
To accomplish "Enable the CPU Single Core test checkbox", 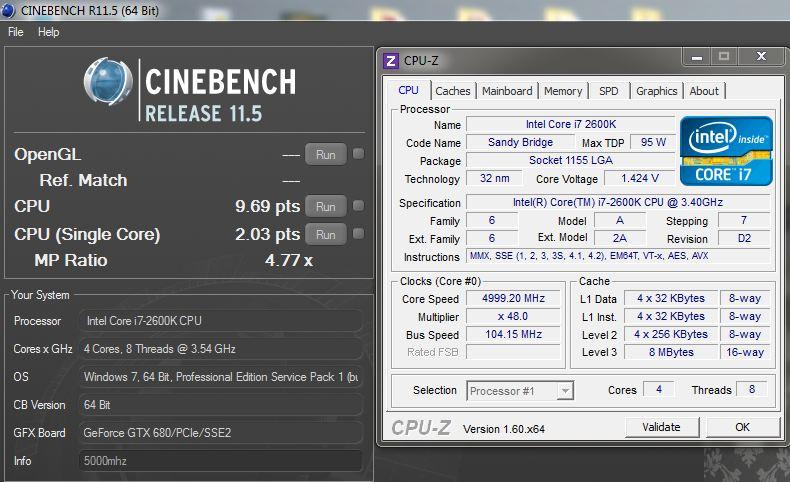I will click(358, 233).
